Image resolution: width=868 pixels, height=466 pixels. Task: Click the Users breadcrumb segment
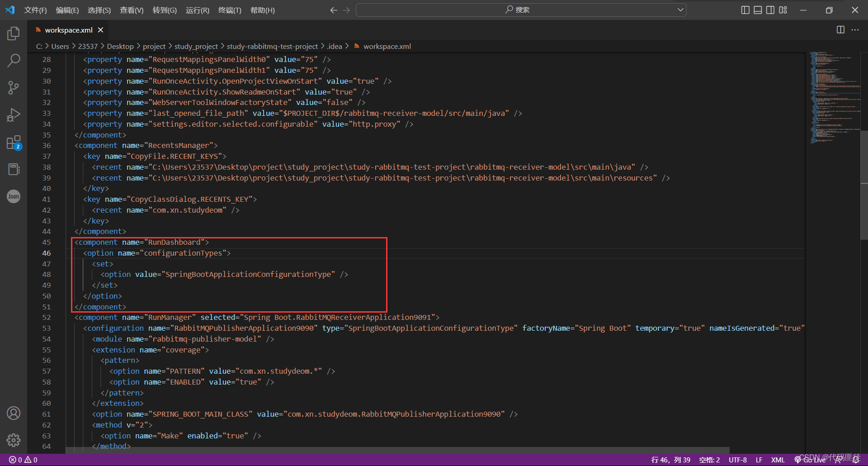(60, 46)
